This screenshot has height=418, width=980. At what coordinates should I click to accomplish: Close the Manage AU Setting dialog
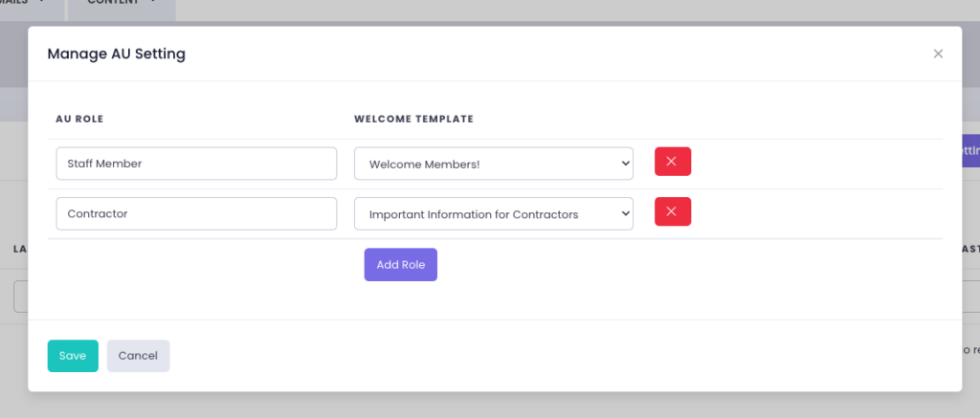pos(938,54)
